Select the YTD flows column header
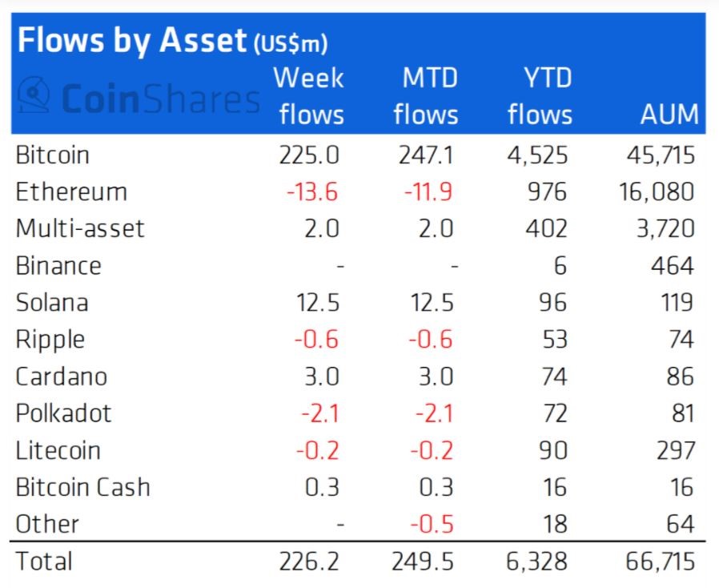Image resolution: width=719 pixels, height=588 pixels. (540, 96)
